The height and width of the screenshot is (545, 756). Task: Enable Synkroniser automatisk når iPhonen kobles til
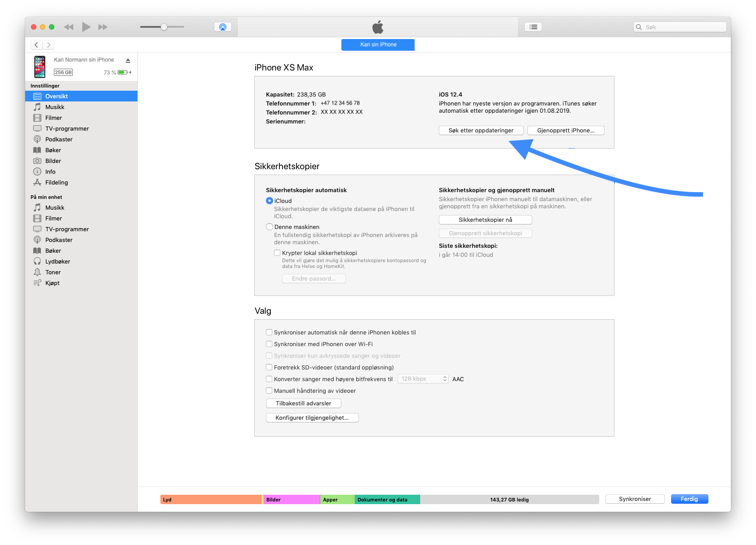tap(269, 332)
